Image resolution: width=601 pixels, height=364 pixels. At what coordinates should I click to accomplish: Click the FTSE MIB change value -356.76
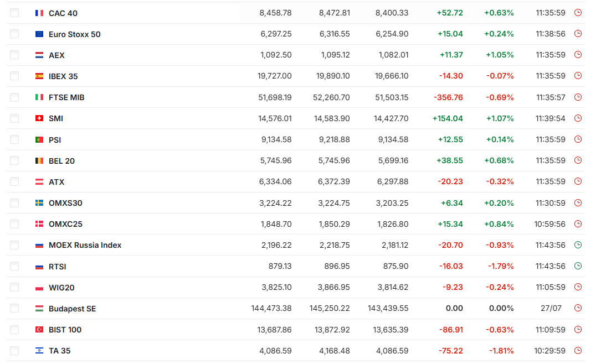point(448,97)
